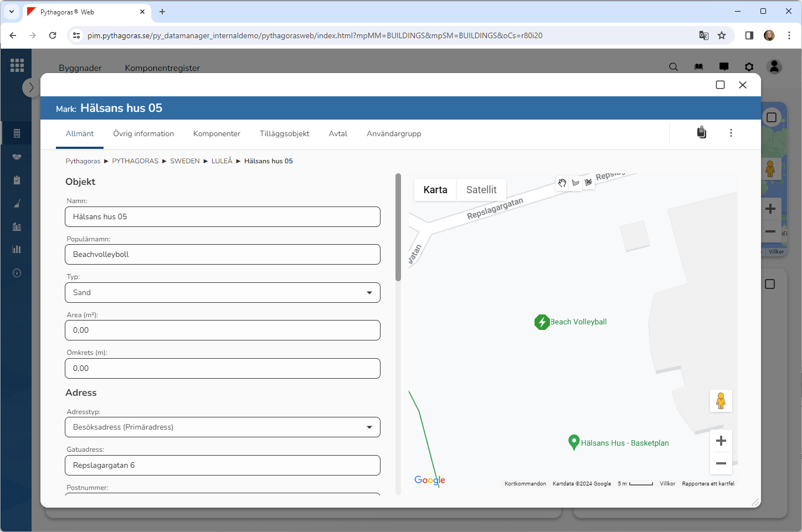802x532 pixels.
Task: Click the form's vertical scrollbar
Action: 398,228
